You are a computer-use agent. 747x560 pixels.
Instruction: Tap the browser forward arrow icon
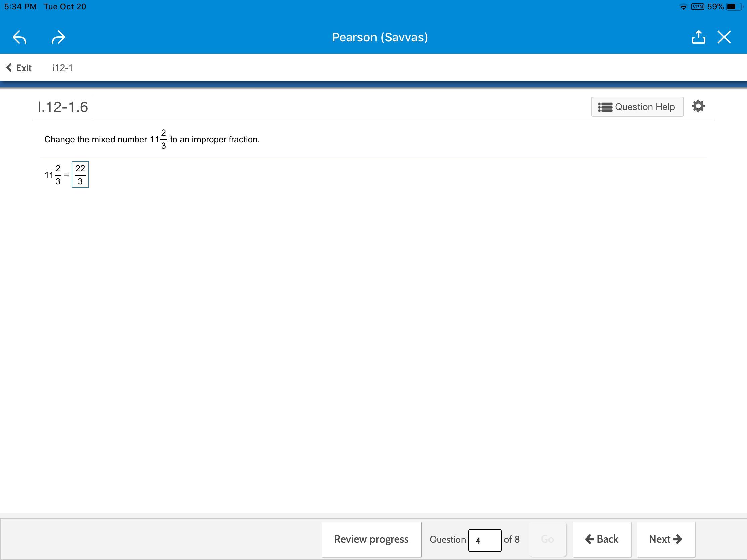coord(58,37)
